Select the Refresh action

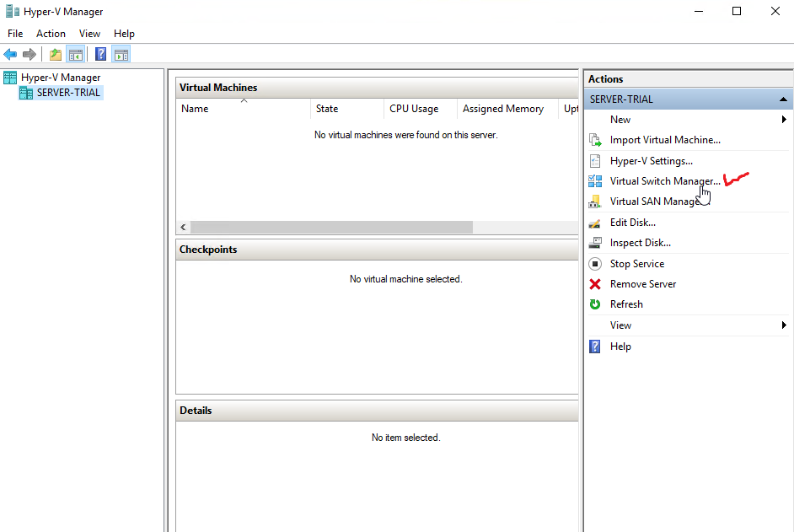point(626,304)
